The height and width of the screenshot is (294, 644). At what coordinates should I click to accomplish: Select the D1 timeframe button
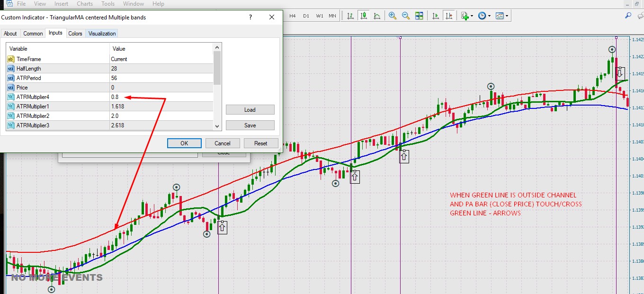(306, 16)
